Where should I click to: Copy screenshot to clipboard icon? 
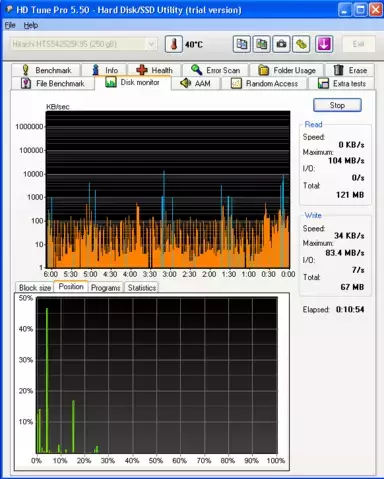pyautogui.click(x=261, y=44)
